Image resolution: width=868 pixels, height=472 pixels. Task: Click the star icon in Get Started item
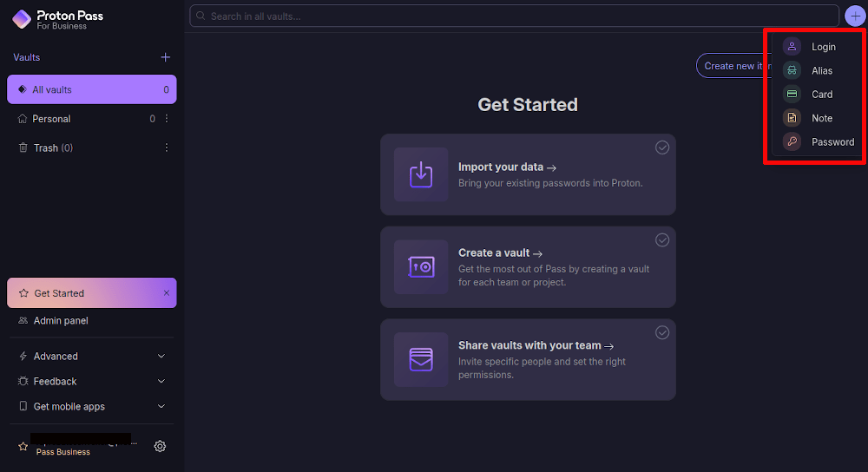coord(23,292)
